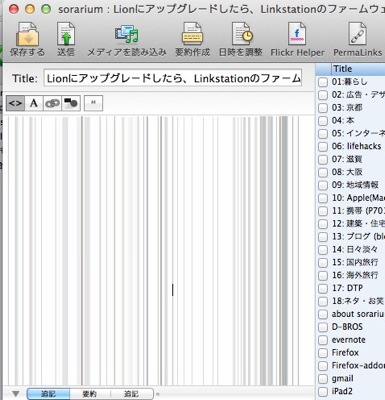Tick the Firefox category checkbox

323,353
